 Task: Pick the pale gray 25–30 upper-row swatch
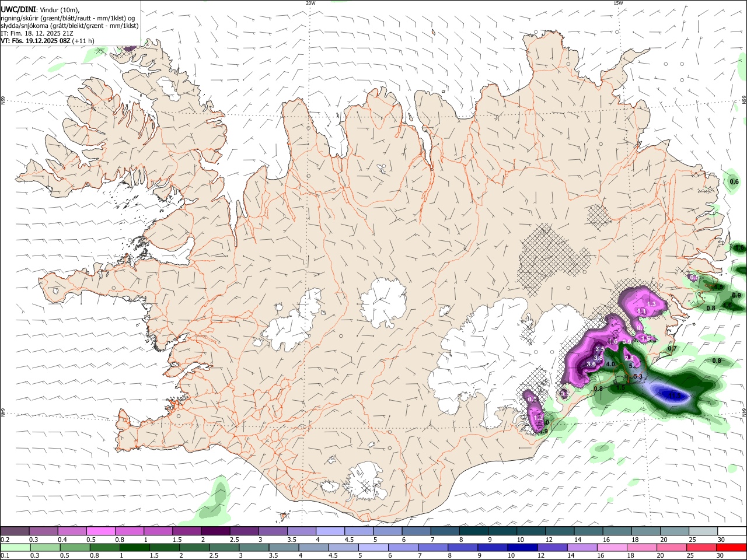tap(703, 531)
